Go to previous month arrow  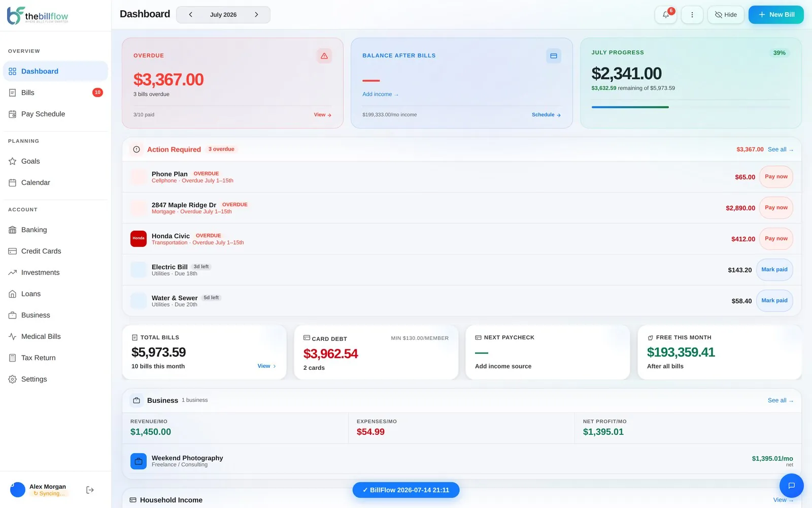pos(191,15)
